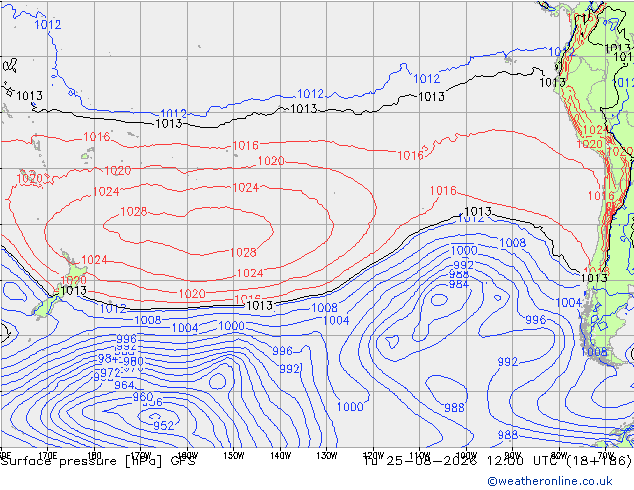Click the blue 1004 label off southern Chile
This screenshot has width=634, height=490.
tap(568, 302)
